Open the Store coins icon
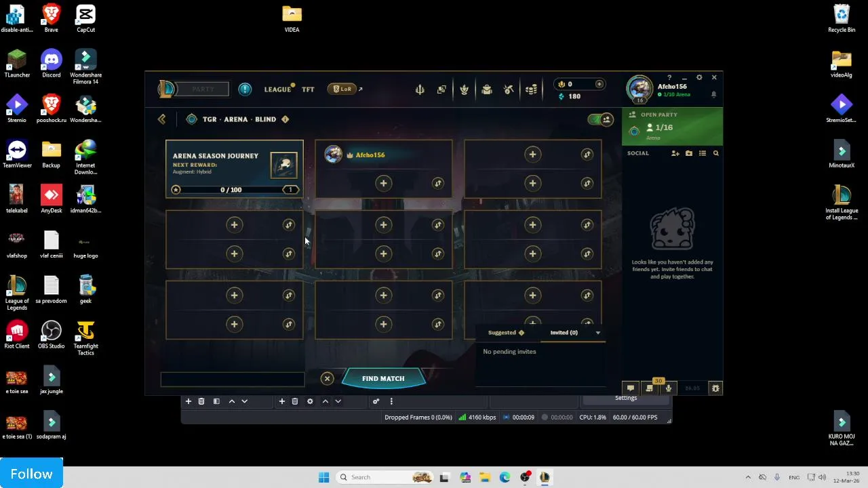Image resolution: width=868 pixels, height=488 pixels. point(532,89)
